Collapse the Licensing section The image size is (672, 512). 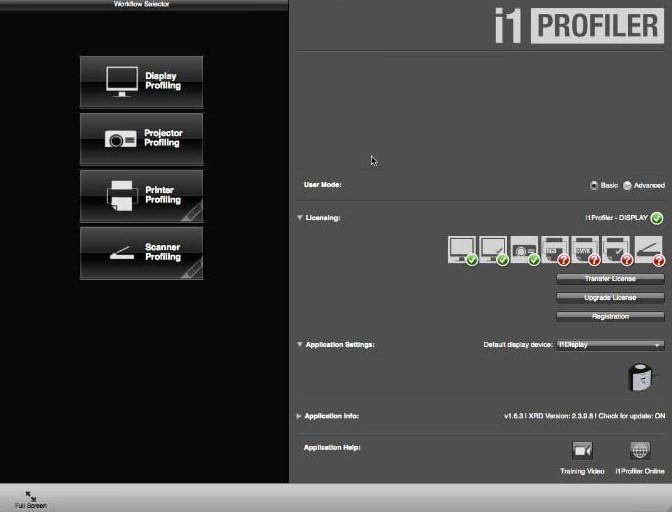point(300,218)
